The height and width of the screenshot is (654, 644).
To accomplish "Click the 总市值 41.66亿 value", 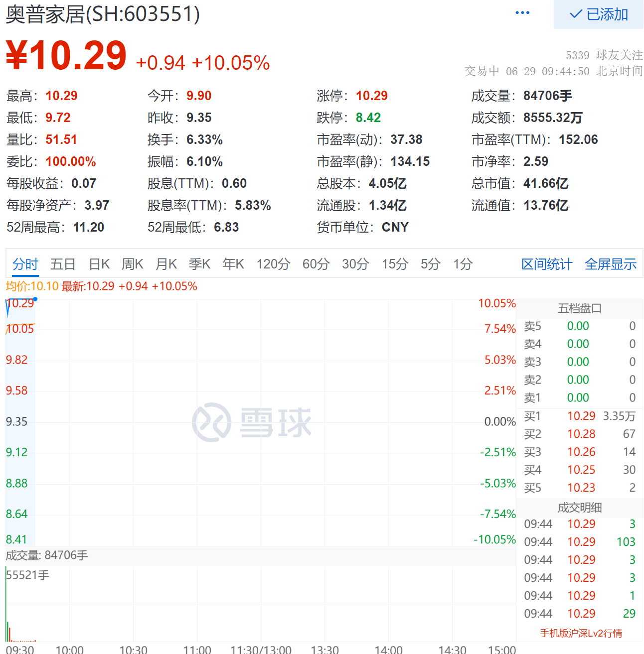I will 546,183.
